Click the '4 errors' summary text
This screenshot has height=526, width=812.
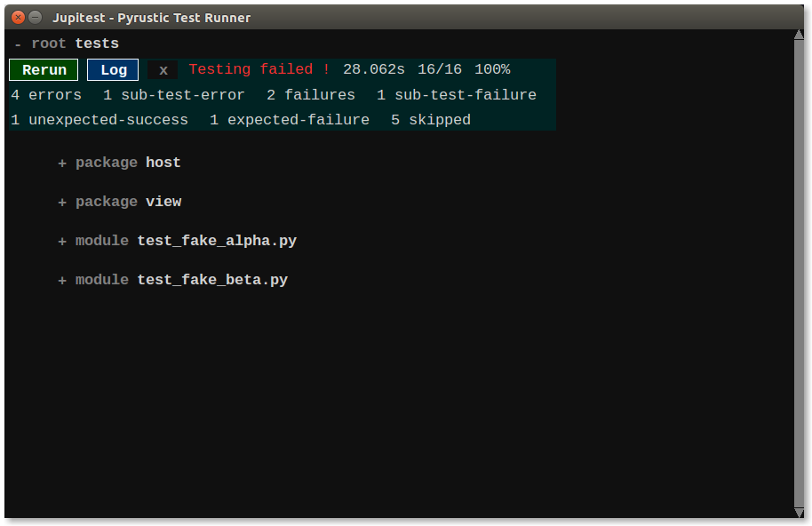pyautogui.click(x=46, y=95)
